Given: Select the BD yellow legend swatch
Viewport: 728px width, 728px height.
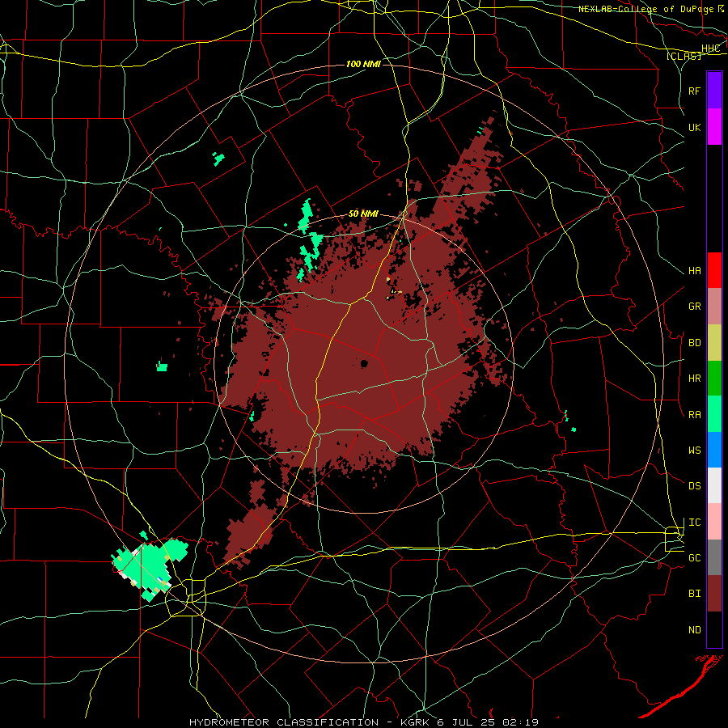Looking at the screenshot, I should 714,343.
